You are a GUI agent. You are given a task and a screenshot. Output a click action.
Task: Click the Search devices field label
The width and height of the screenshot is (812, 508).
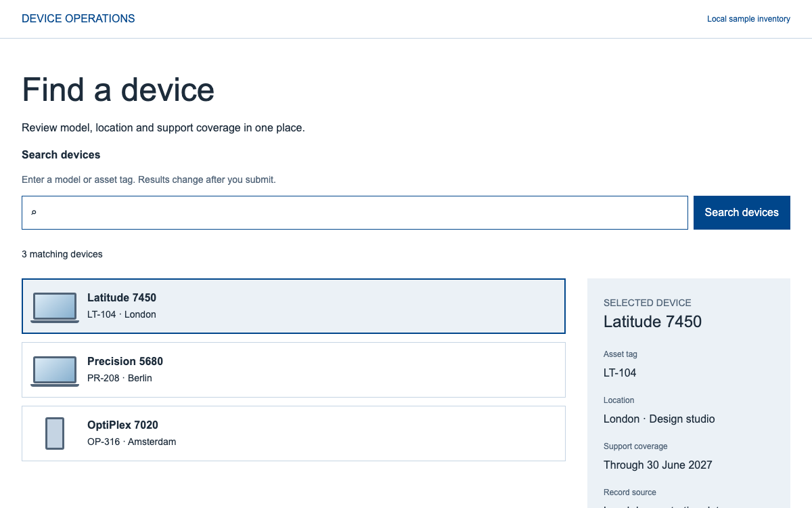(x=61, y=155)
